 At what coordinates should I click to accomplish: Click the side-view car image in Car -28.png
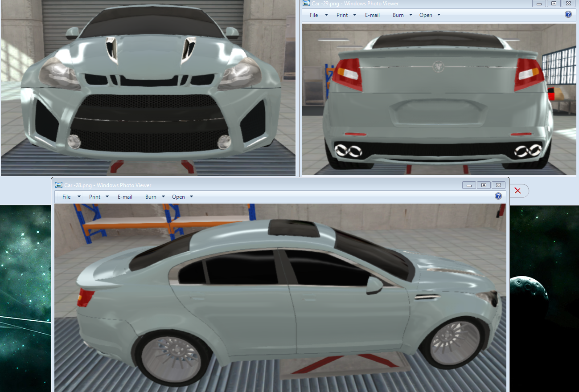click(x=280, y=298)
